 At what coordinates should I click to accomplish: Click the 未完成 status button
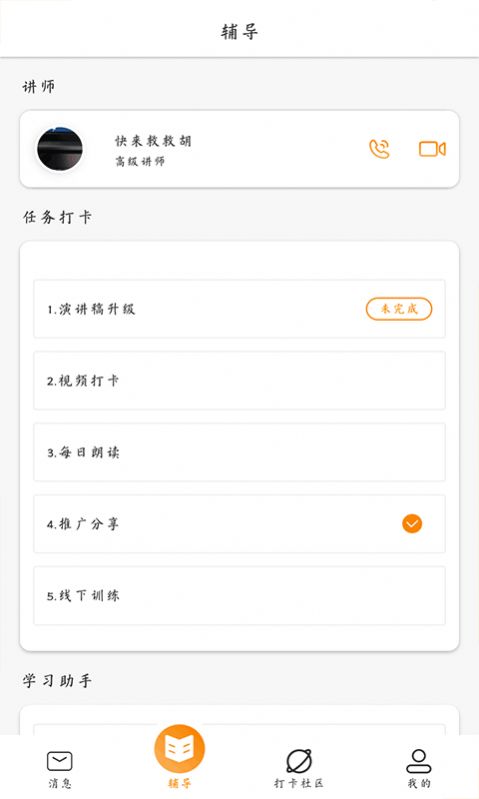(x=399, y=309)
